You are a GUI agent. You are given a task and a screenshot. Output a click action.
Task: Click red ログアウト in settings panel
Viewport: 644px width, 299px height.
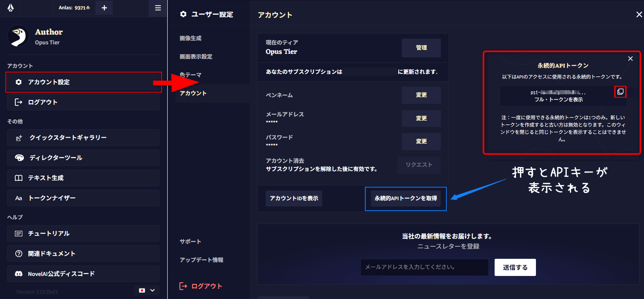pos(200,286)
